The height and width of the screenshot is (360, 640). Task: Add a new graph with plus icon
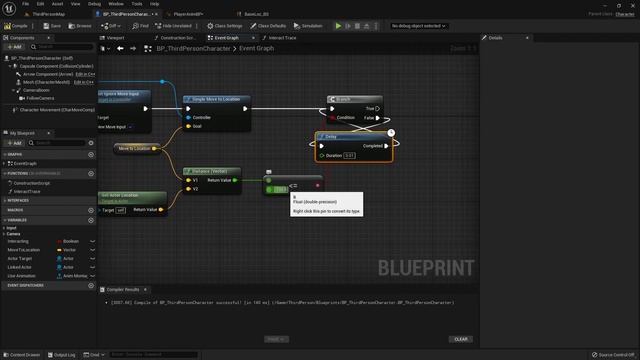coord(91,155)
